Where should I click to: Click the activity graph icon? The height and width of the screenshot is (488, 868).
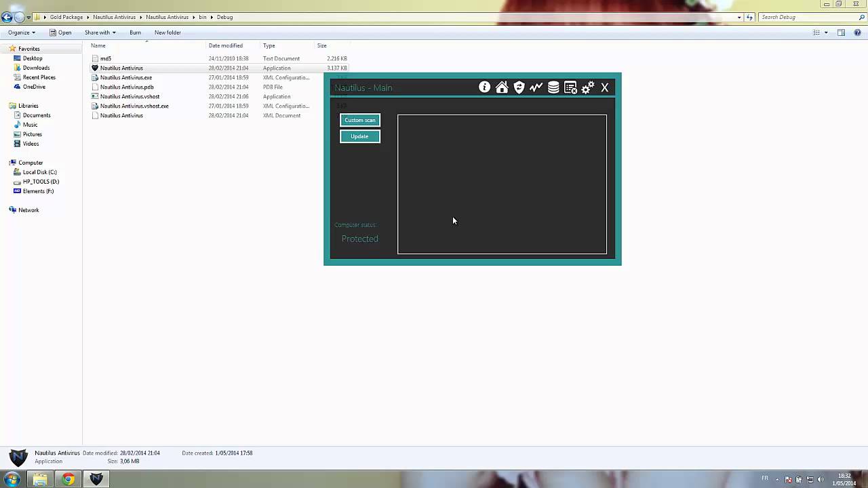(x=536, y=87)
